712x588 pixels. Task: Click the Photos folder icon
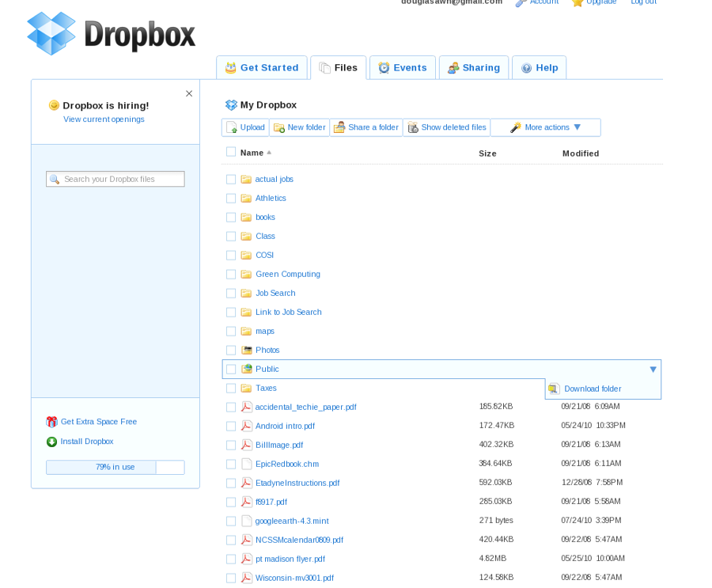pos(246,350)
